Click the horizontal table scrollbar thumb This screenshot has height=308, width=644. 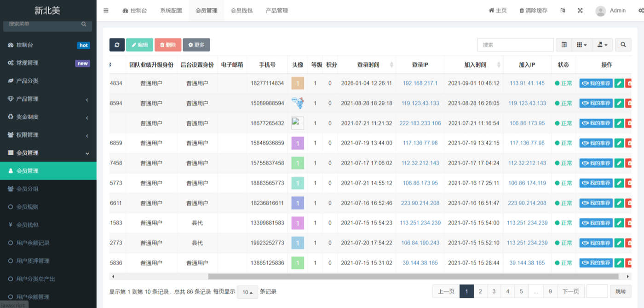coord(413,276)
